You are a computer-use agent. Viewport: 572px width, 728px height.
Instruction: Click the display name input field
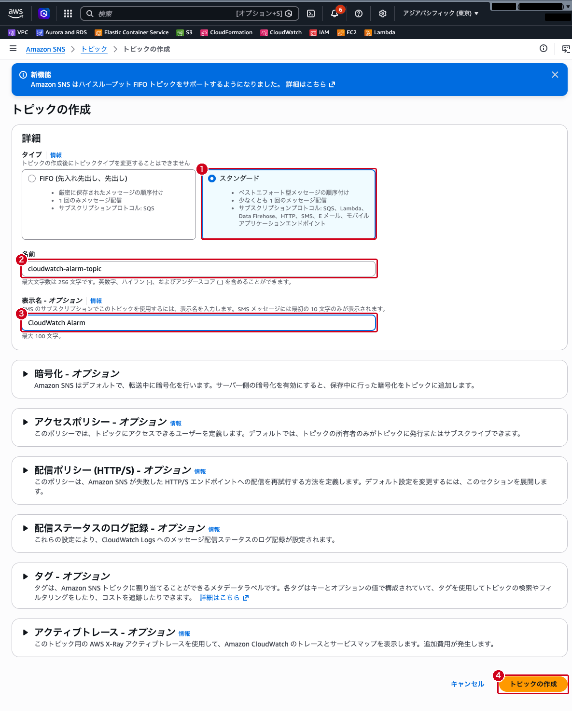click(x=198, y=323)
